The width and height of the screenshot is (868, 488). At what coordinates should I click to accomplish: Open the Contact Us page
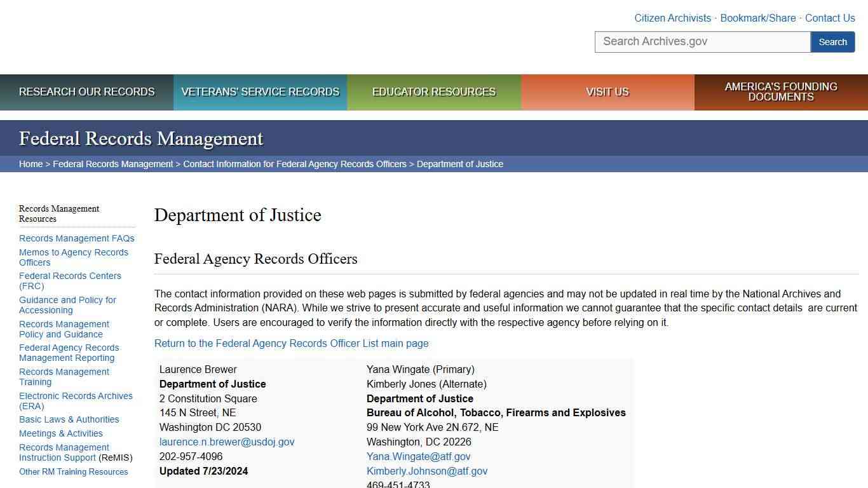click(830, 18)
